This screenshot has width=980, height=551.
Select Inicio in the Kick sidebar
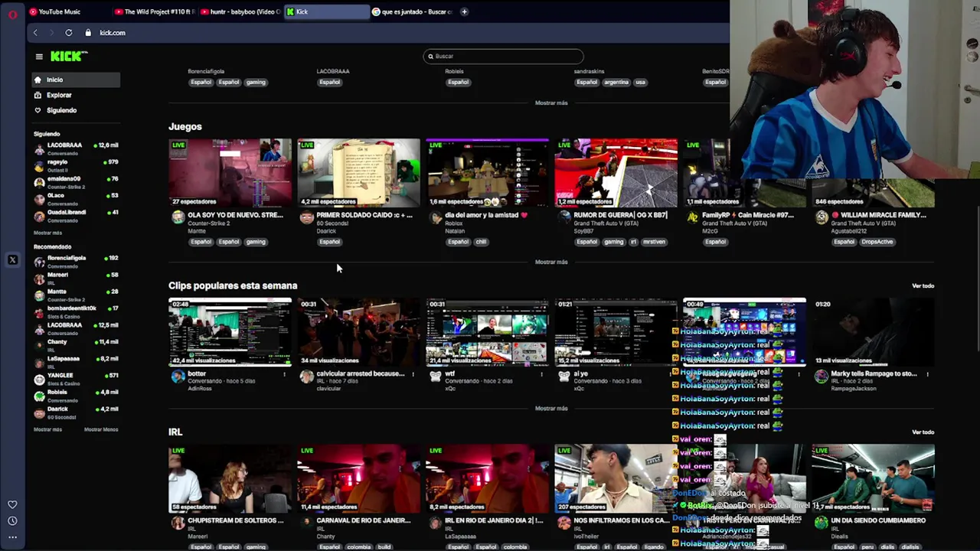[76, 80]
